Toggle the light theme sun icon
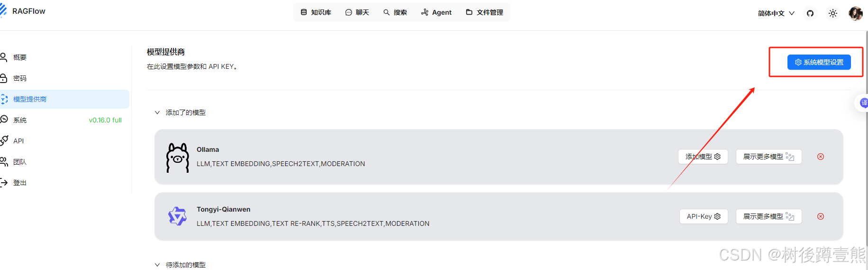Image resolution: width=868 pixels, height=270 pixels. pos(833,13)
